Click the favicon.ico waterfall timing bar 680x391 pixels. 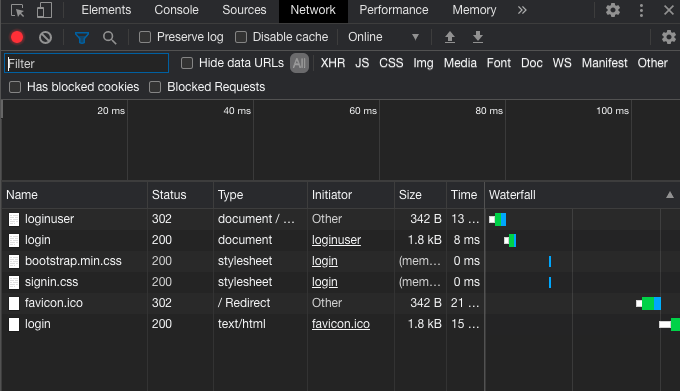(x=648, y=303)
